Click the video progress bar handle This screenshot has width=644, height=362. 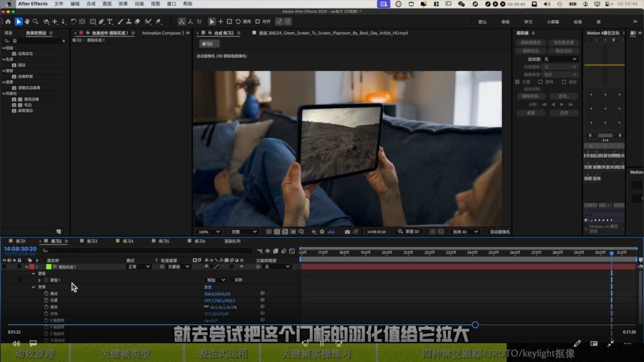click(475, 325)
